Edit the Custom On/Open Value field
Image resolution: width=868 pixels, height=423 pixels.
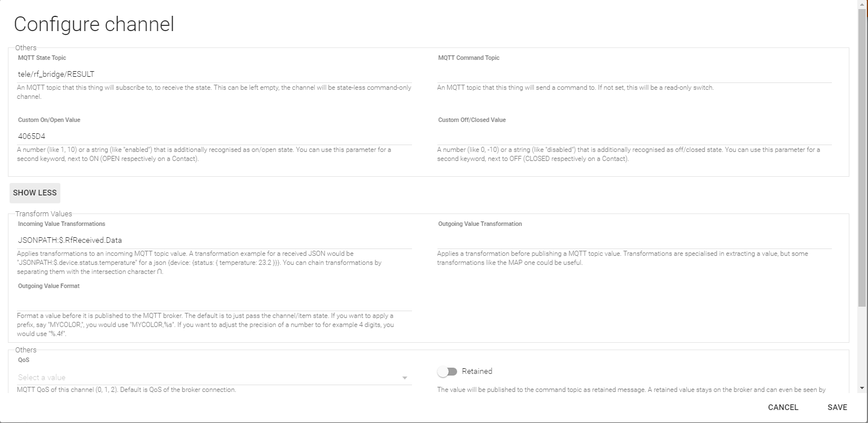[x=214, y=136]
